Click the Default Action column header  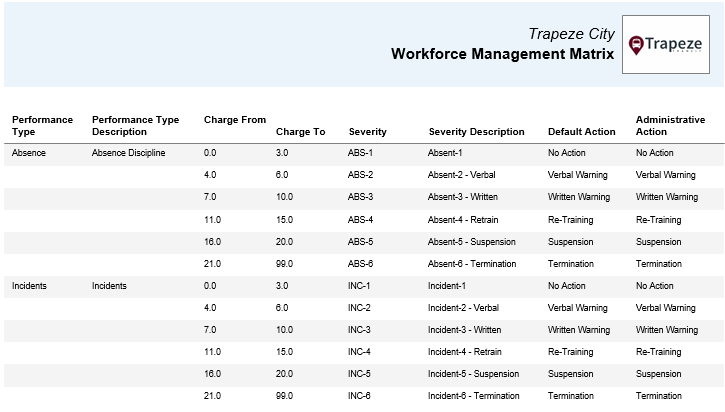click(x=582, y=132)
